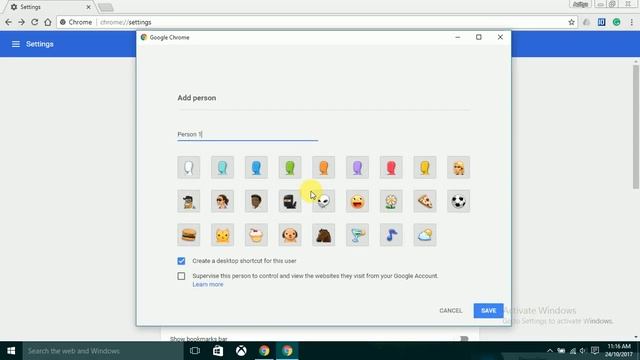The width and height of the screenshot is (640, 360).
Task: Click Search the web and Windows box
Action: [x=103, y=351]
